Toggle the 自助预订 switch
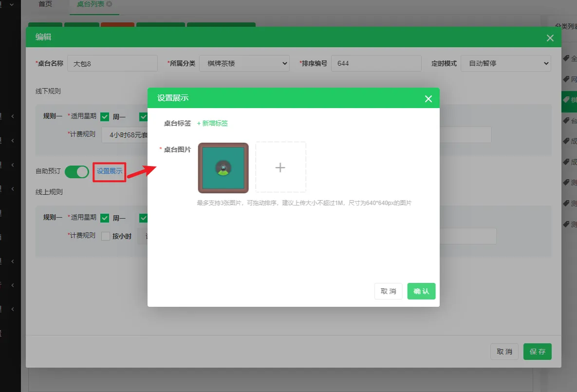The height and width of the screenshot is (392, 577). [x=77, y=171]
